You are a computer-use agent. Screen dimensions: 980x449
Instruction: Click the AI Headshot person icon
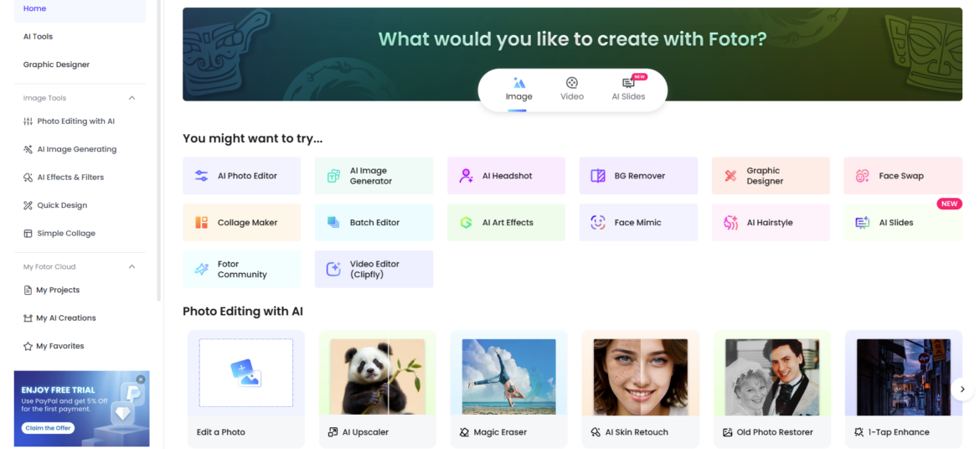pyautogui.click(x=467, y=176)
